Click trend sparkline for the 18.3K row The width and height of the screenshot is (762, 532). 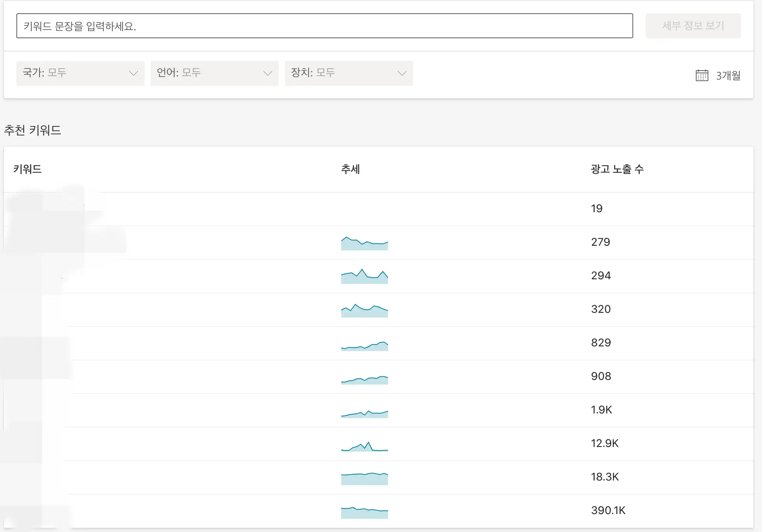tap(364, 479)
